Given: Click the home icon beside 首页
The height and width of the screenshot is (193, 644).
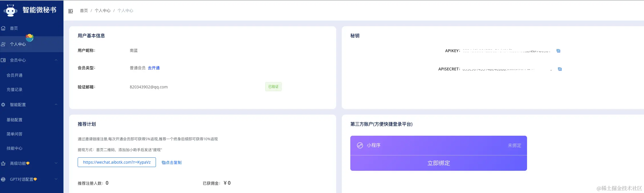Looking at the screenshot, I should (3, 28).
